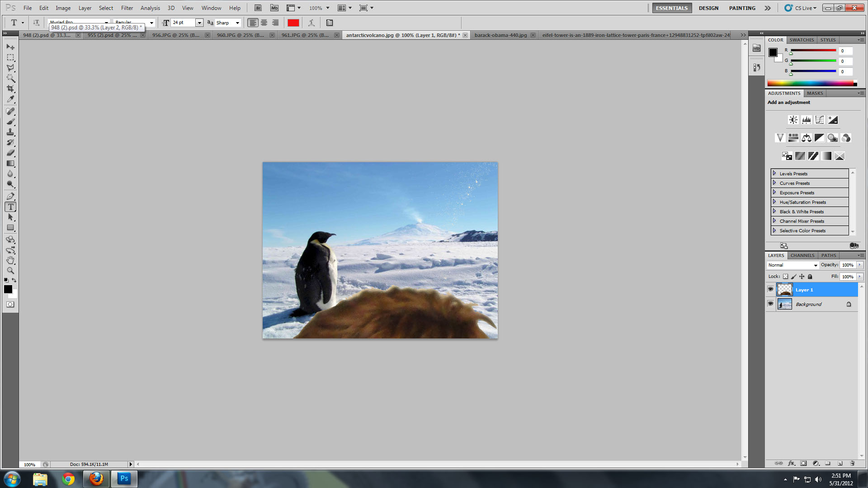This screenshot has height=488, width=868.
Task: Select the Eraser tool
Action: [x=10, y=153]
